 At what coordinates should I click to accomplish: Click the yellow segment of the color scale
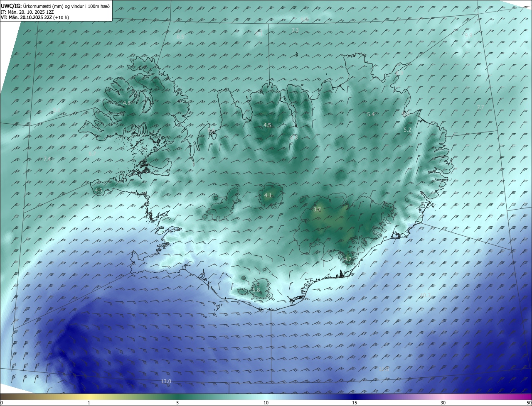tap(89, 396)
